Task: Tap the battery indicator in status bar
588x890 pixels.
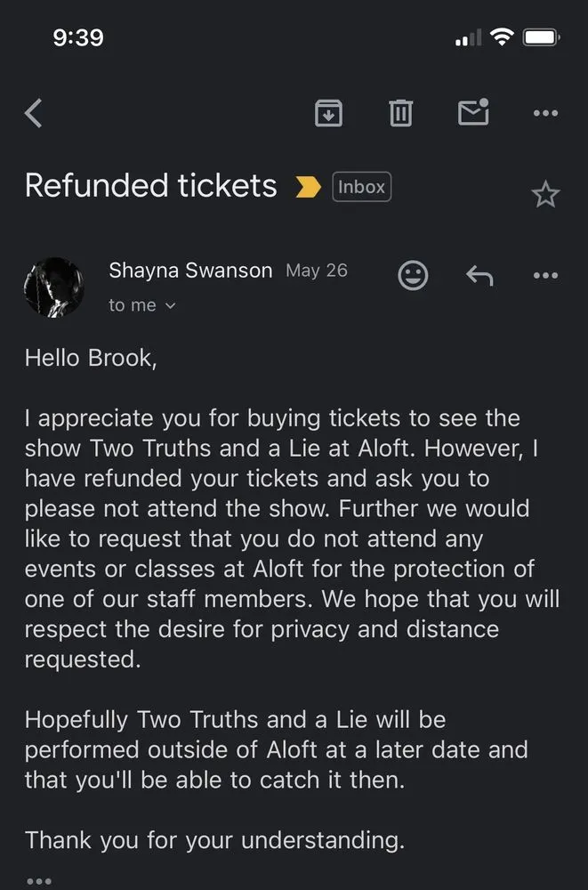Action: coord(541,37)
